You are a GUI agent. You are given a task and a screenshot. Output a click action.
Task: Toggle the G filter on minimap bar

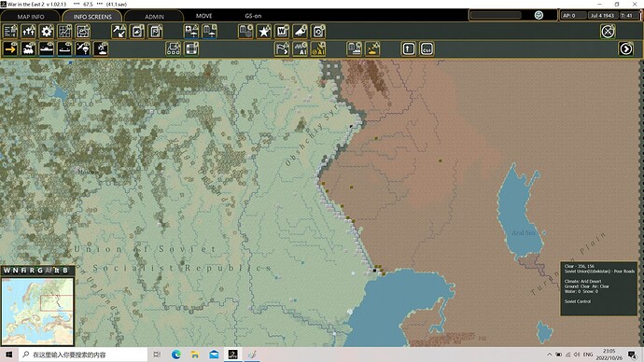40,270
